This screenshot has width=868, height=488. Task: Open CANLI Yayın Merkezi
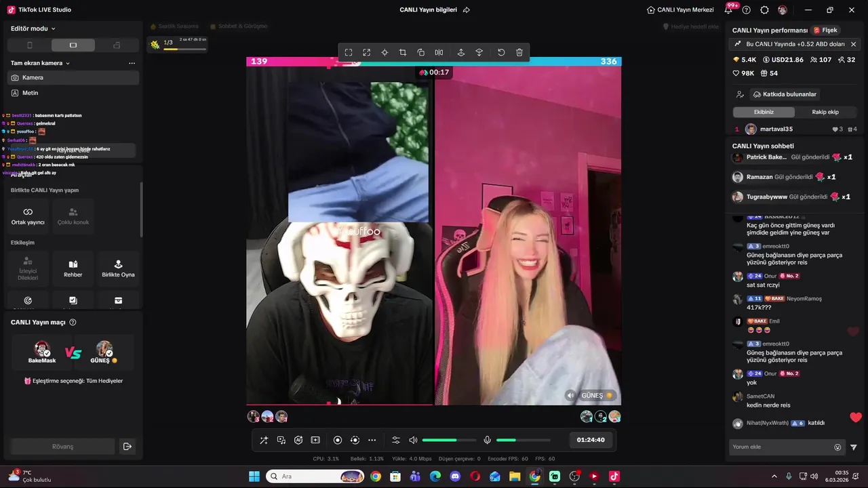point(680,10)
